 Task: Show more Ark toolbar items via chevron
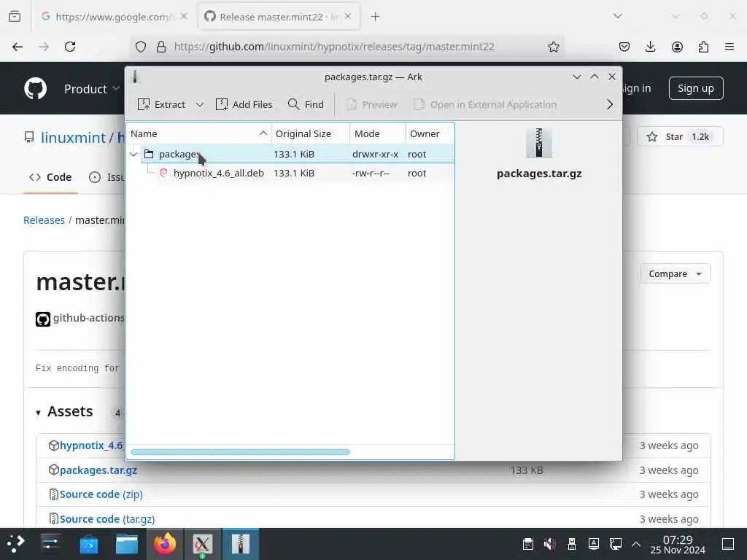click(x=610, y=104)
